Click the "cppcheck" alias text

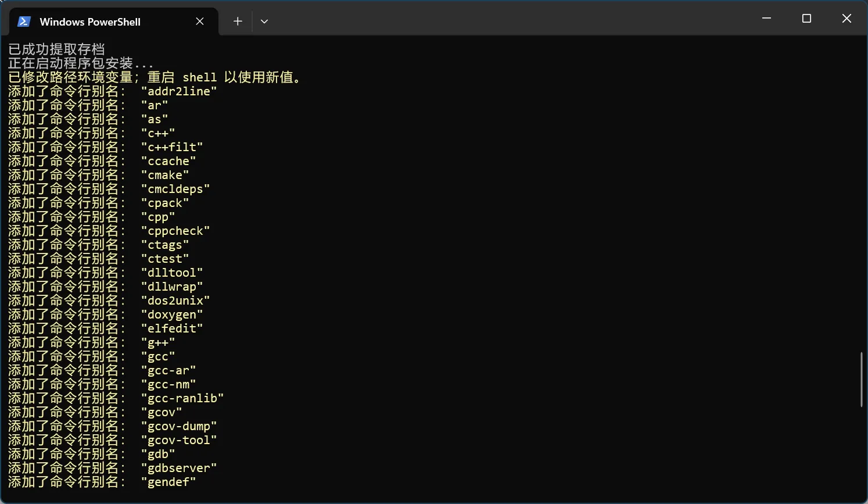coord(175,231)
